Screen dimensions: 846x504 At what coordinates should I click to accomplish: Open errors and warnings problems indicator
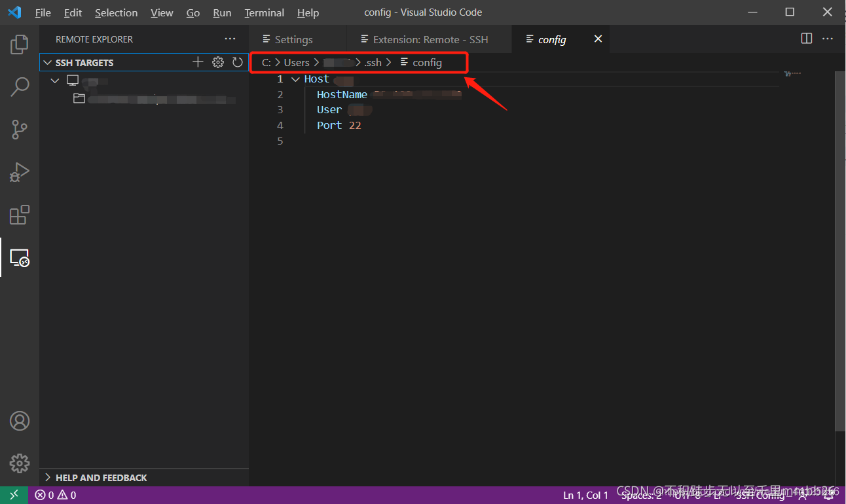coord(56,495)
